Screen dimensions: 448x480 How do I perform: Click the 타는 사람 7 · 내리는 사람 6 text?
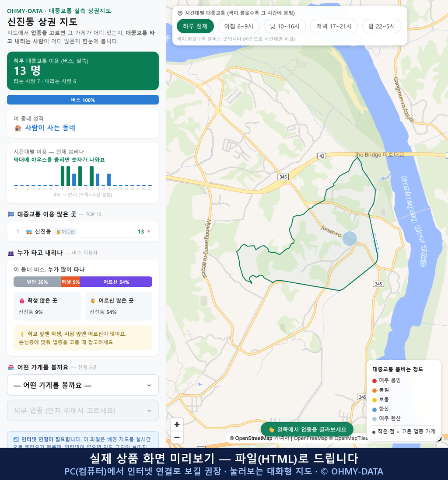pos(45,81)
